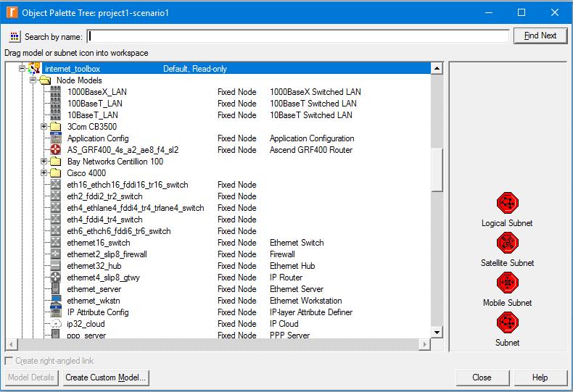Click the eth6_ethch6_fddi6_tr6_switch icon
Viewport: 573px width, 392px height.
click(x=56, y=231)
